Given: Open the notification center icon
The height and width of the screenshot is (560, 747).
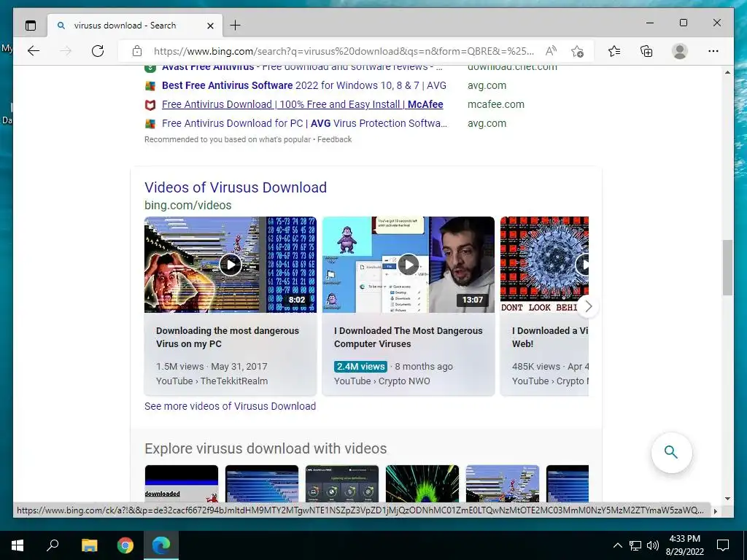Looking at the screenshot, I should click(723, 545).
